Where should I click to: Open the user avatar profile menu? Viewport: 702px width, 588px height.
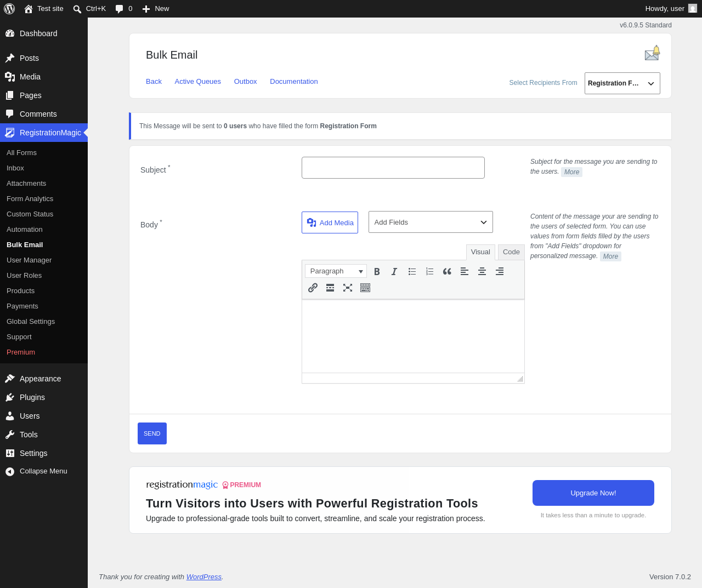pos(693,9)
